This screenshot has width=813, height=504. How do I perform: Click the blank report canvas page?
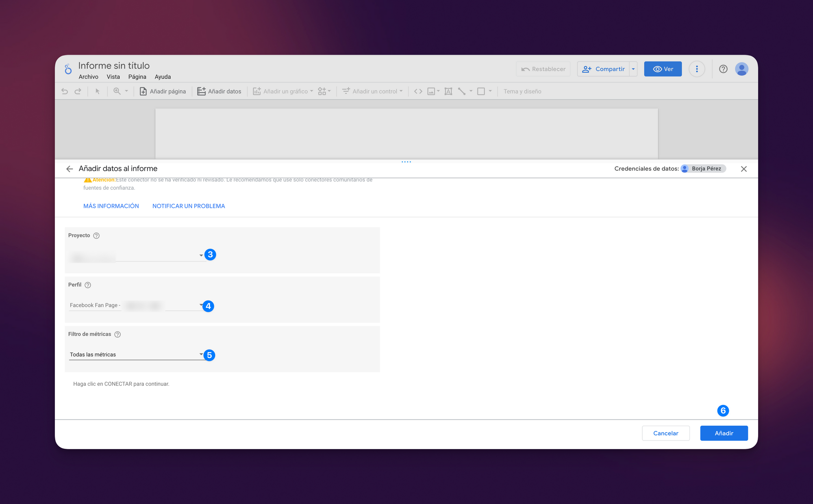point(406,134)
